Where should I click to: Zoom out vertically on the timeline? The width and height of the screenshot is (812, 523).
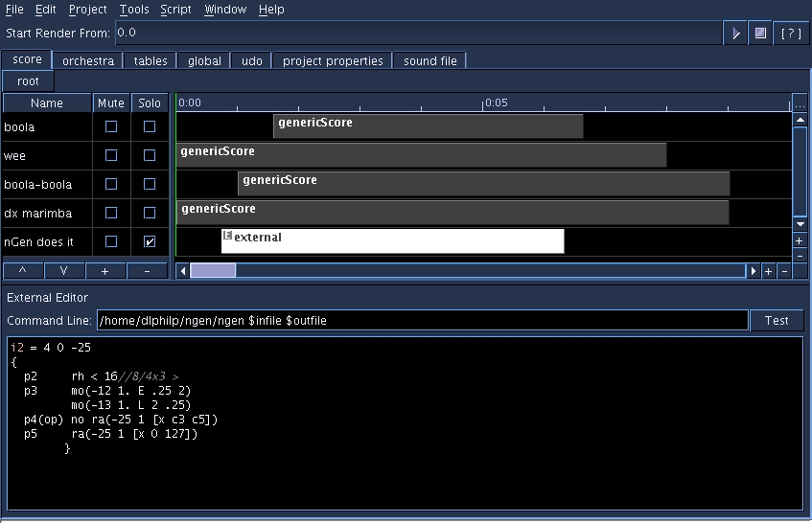800,256
